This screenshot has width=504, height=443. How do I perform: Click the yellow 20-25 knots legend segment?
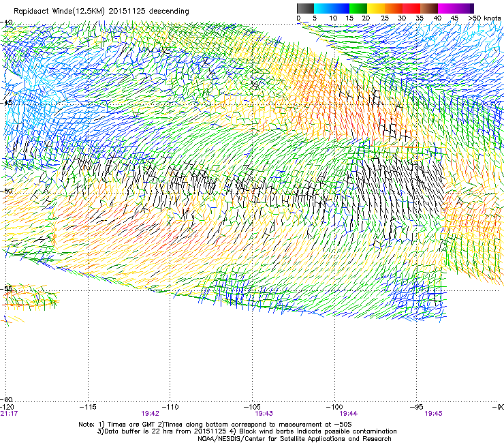click(x=376, y=8)
